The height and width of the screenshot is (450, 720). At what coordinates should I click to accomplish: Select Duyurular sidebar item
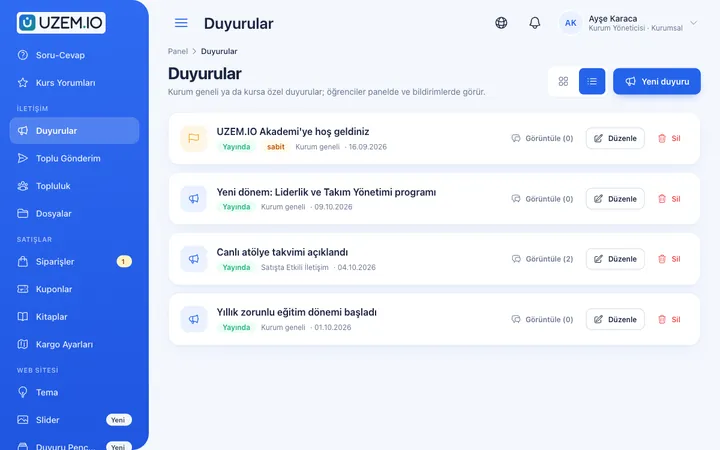click(x=74, y=131)
